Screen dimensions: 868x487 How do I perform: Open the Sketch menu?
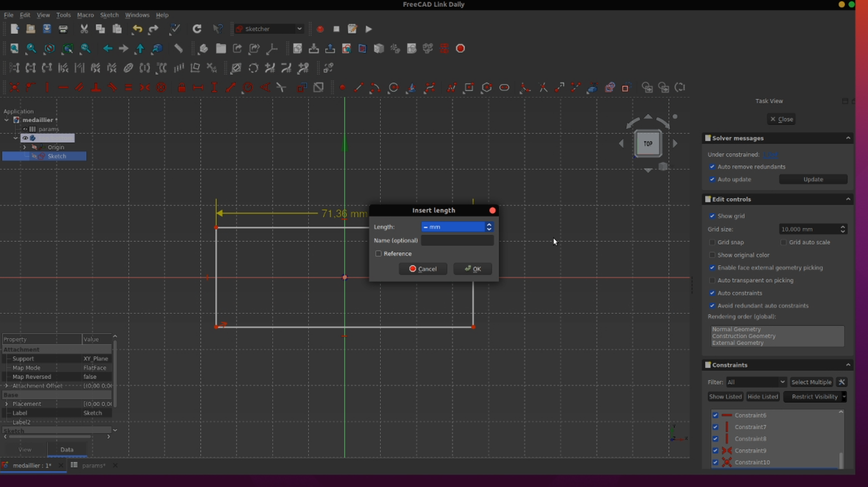click(109, 15)
